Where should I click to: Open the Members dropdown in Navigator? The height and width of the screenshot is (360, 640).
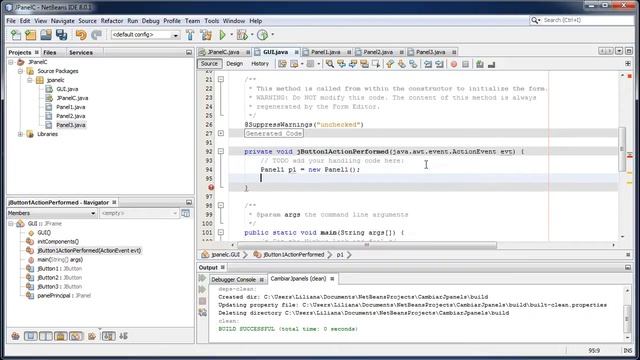[93, 213]
